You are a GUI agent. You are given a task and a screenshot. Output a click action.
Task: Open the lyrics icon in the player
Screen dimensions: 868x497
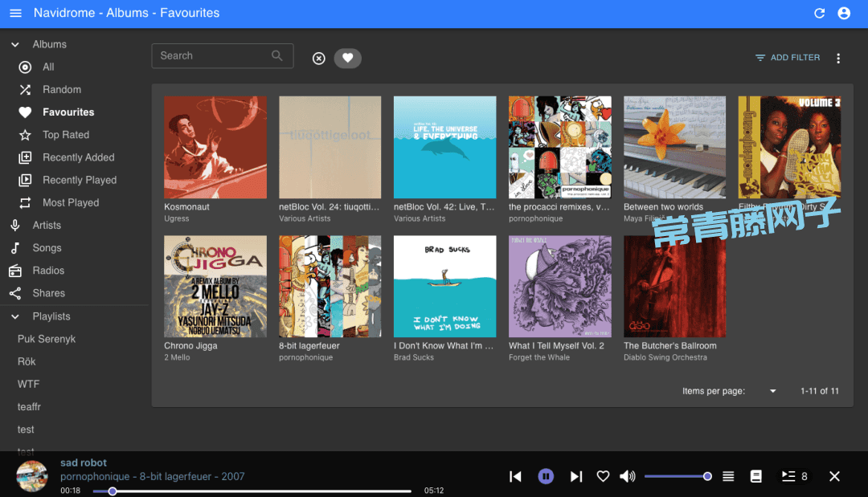pos(755,477)
